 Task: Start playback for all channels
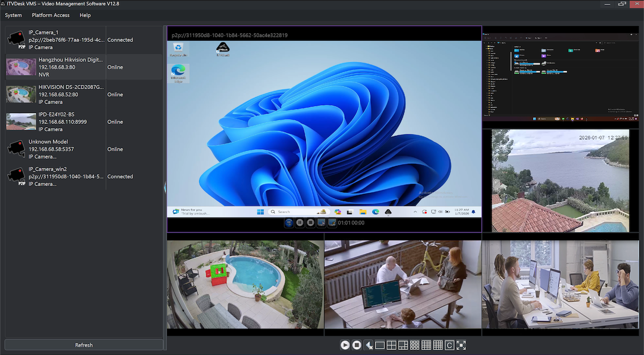tap(345, 345)
